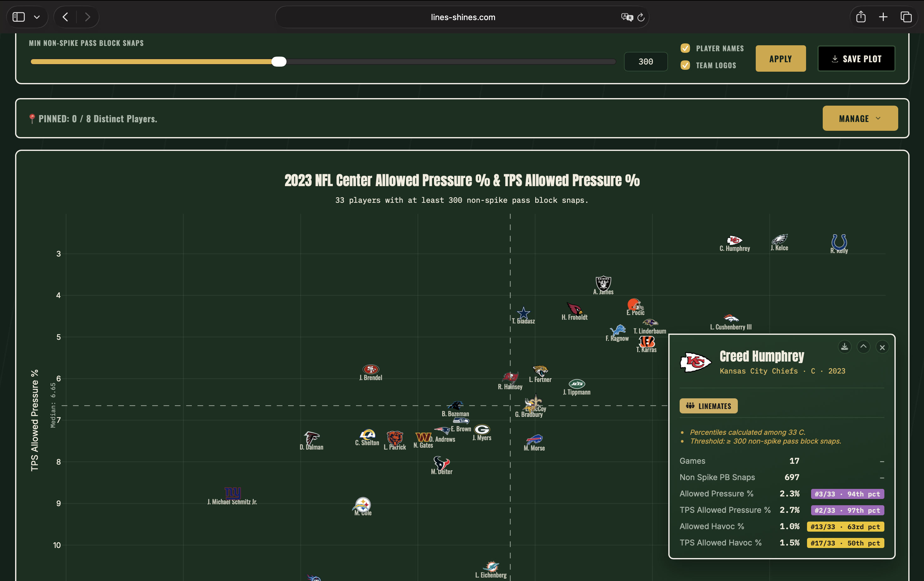Select the J. Kelce Eagles logo point
The width and height of the screenshot is (924, 581).
point(779,239)
